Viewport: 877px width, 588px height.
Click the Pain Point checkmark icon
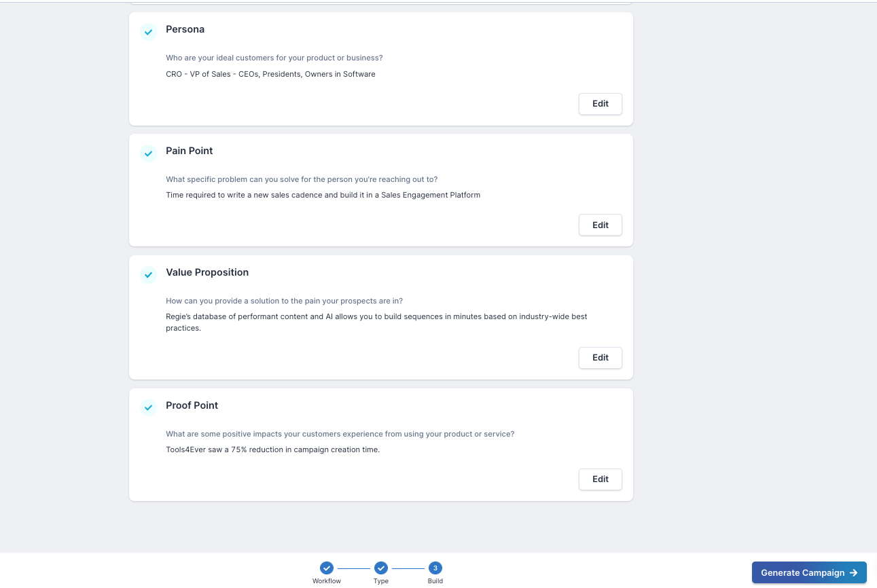click(148, 153)
